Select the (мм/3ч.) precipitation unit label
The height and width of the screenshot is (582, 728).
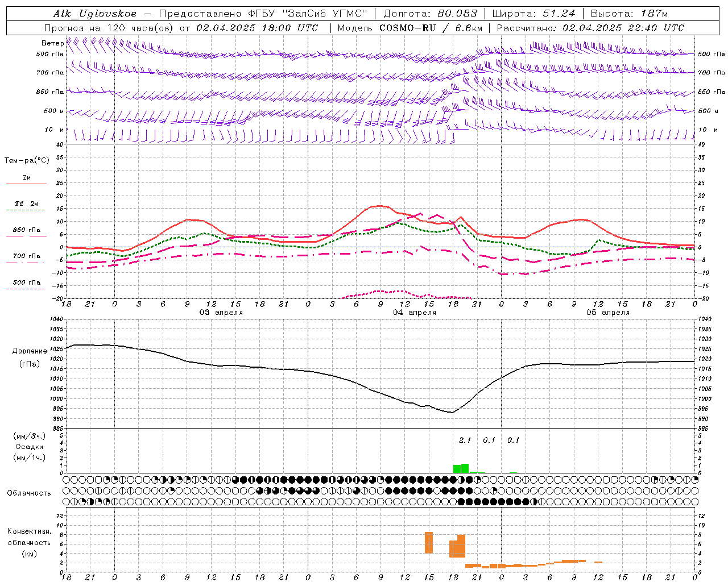coord(29,436)
